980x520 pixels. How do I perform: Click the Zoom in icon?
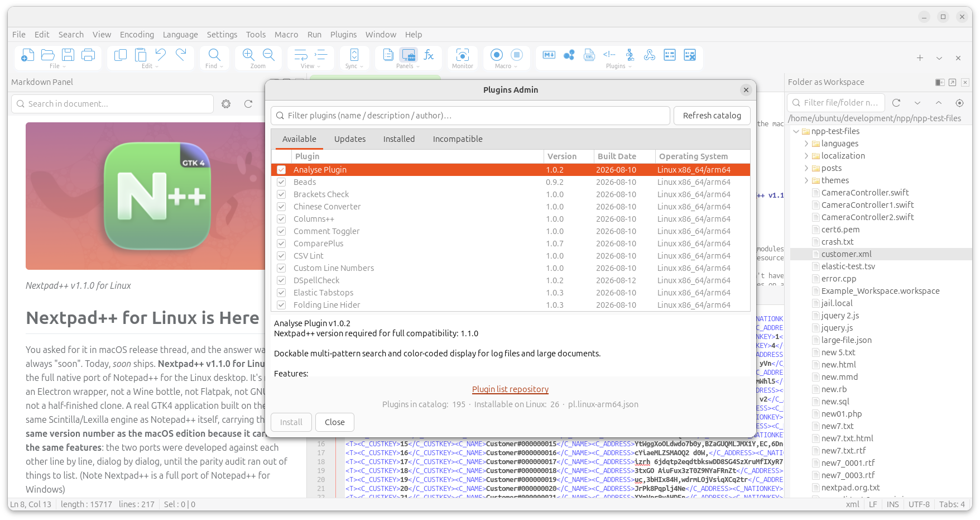coord(248,55)
